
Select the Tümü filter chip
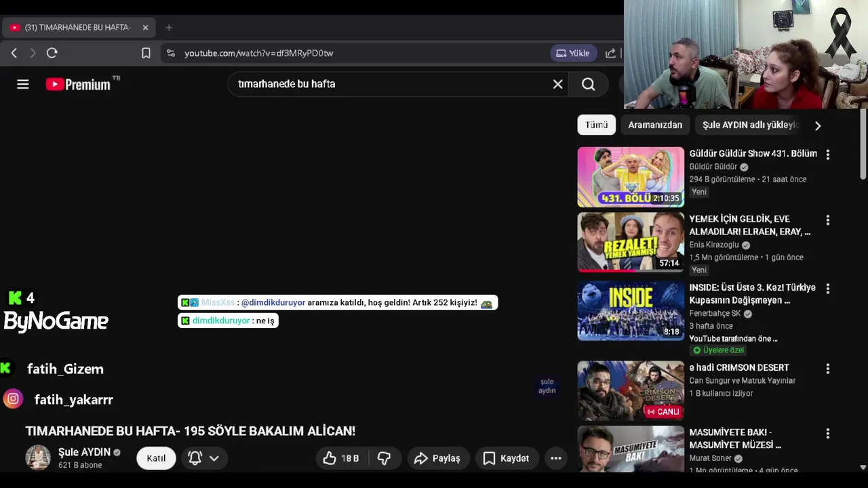pos(597,125)
